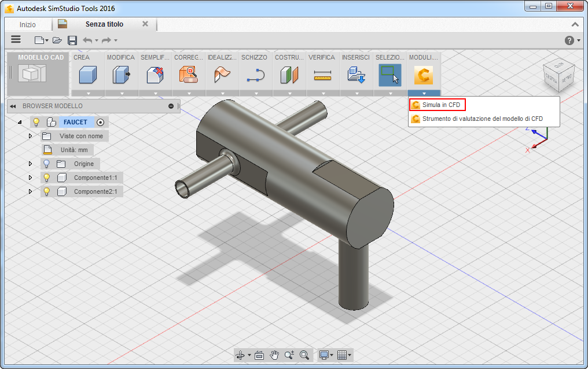This screenshot has width=588, height=369.
Task: Select the MODIFICA press-pull icon
Action: [x=122, y=75]
